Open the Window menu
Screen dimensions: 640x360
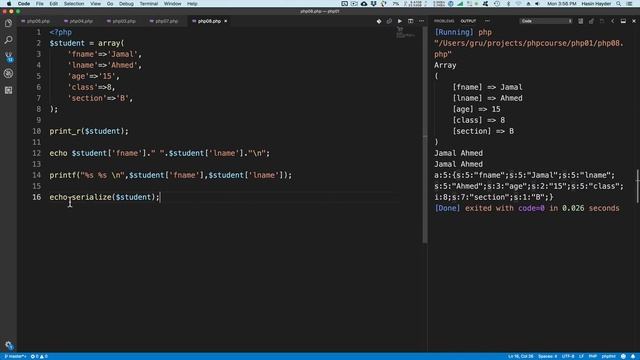[x=172, y=4]
